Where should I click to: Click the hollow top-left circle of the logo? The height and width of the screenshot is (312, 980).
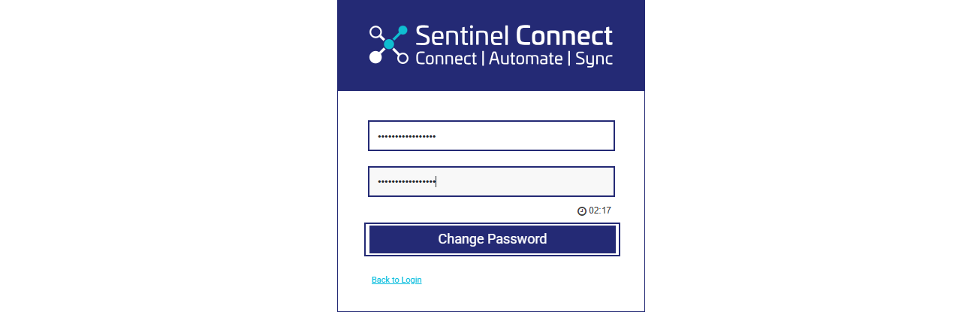[375, 32]
